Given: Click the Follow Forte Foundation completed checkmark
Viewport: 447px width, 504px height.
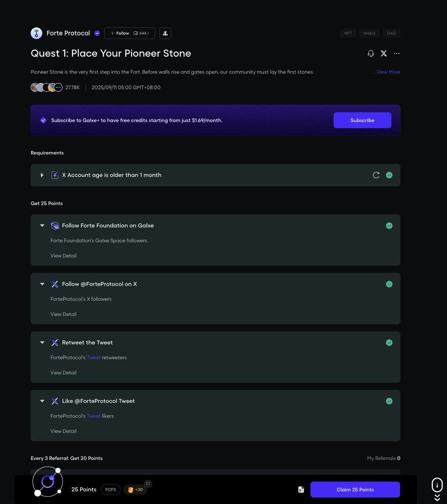Looking at the screenshot, I should 389,226.
